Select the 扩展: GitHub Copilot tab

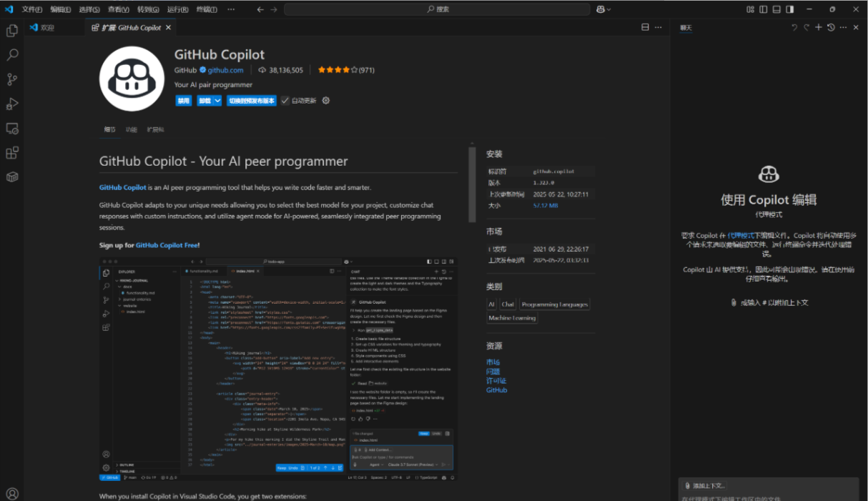pyautogui.click(x=131, y=28)
